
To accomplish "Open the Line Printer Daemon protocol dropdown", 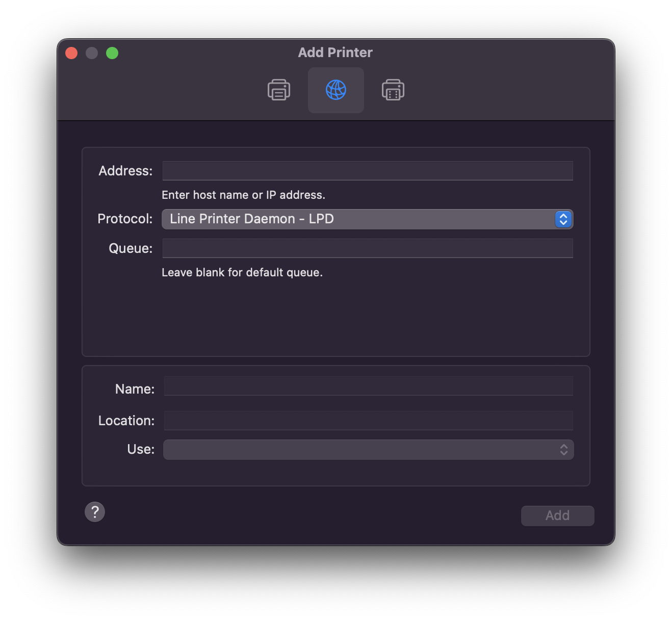I will [357, 219].
